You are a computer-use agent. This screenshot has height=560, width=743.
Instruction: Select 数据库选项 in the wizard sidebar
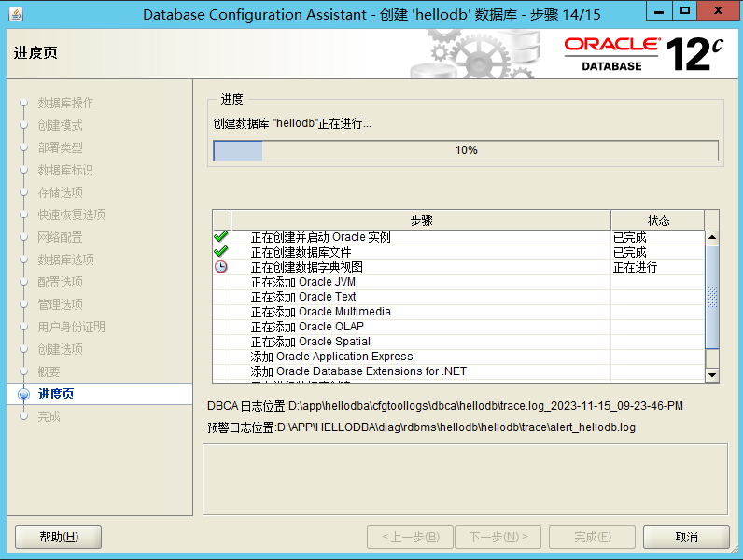(65, 259)
